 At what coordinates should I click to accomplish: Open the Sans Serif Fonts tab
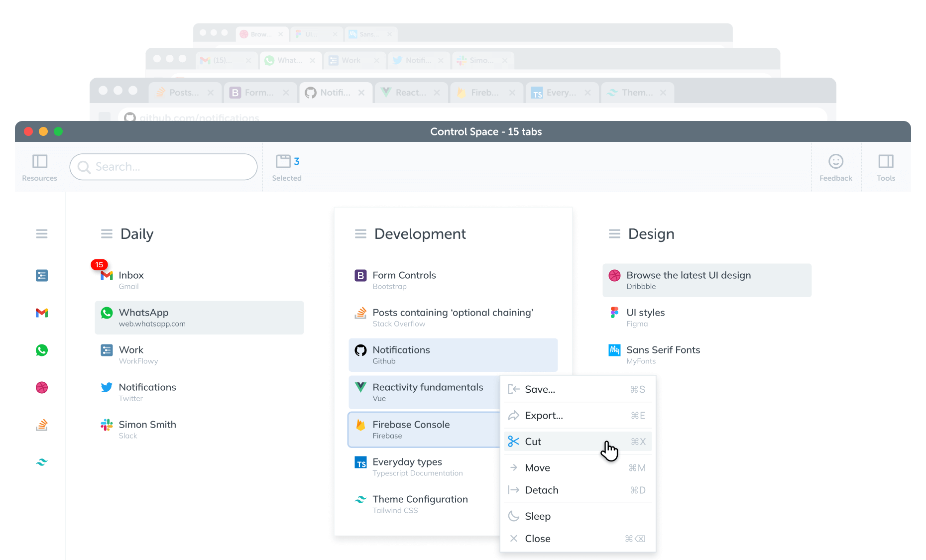pos(707,355)
